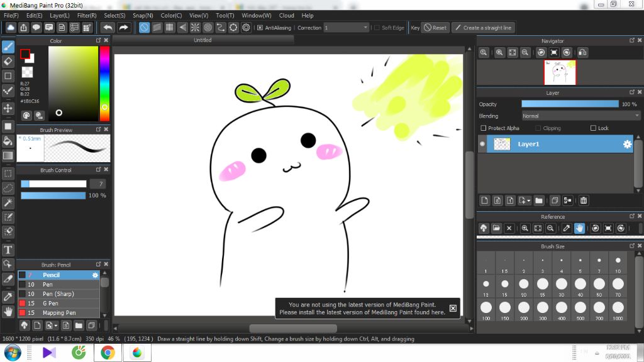Click the brush size value field

pos(97,184)
